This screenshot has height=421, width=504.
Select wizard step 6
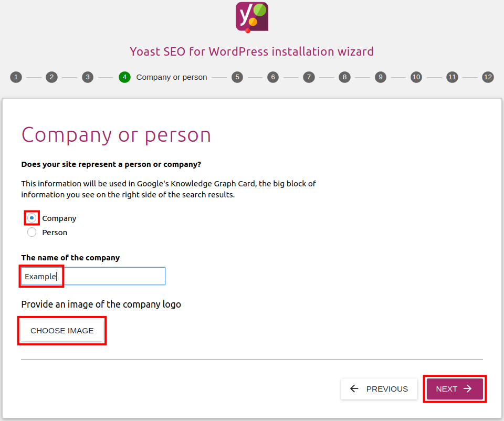click(272, 77)
